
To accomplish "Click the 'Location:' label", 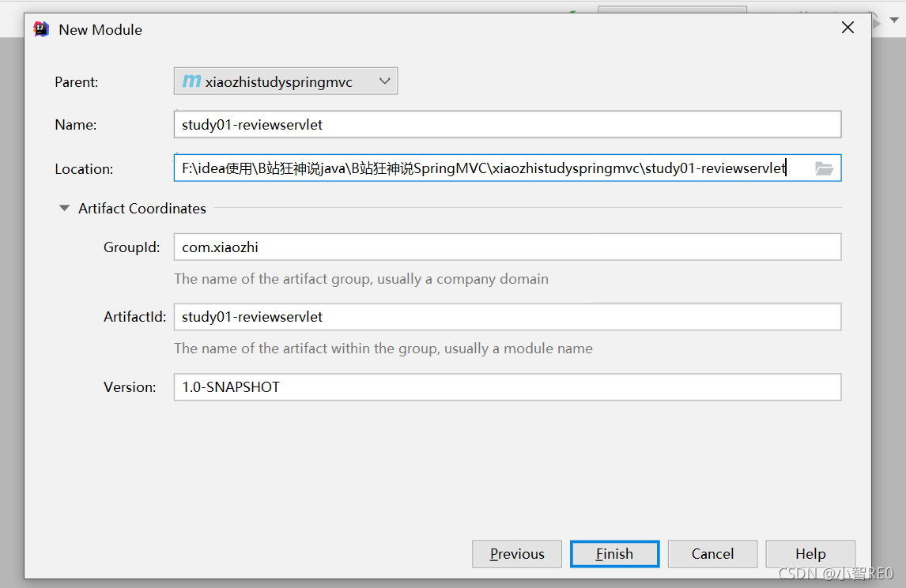I will coord(84,169).
